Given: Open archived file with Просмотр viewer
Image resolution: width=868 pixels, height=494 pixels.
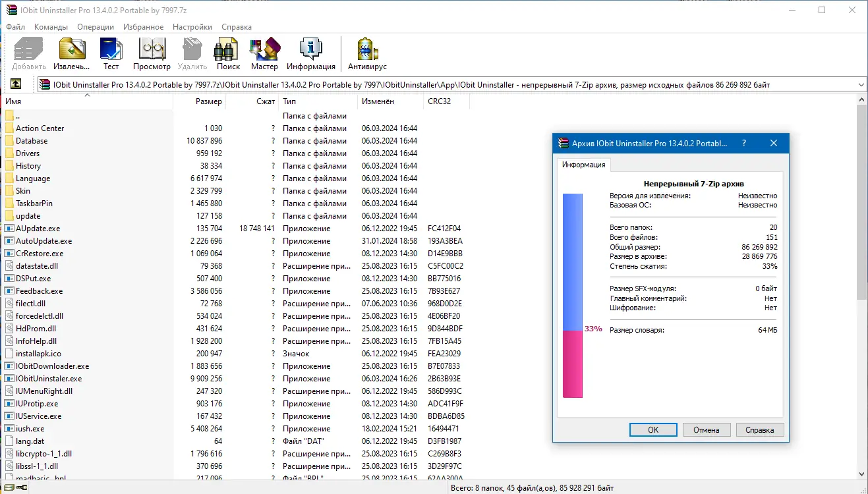Looking at the screenshot, I should (x=152, y=53).
